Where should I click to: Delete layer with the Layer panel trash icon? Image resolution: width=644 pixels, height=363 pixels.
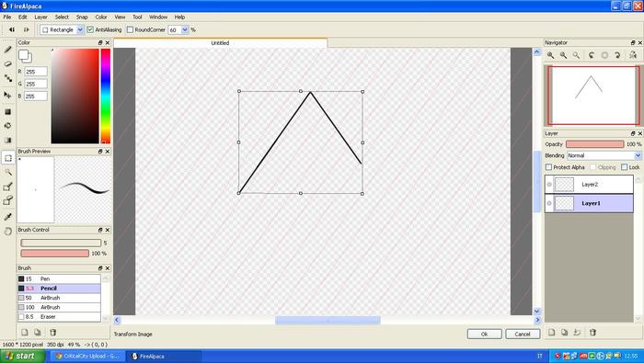[592, 333]
